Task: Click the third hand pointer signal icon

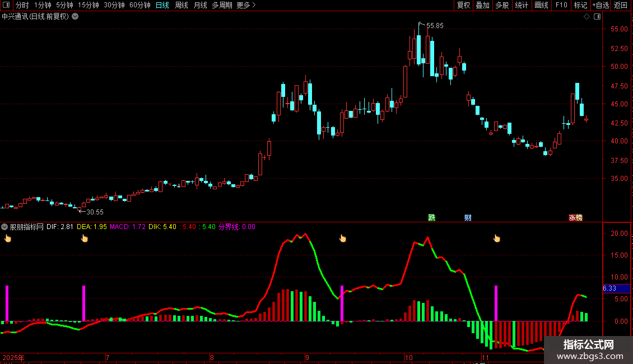Action: pos(343,239)
